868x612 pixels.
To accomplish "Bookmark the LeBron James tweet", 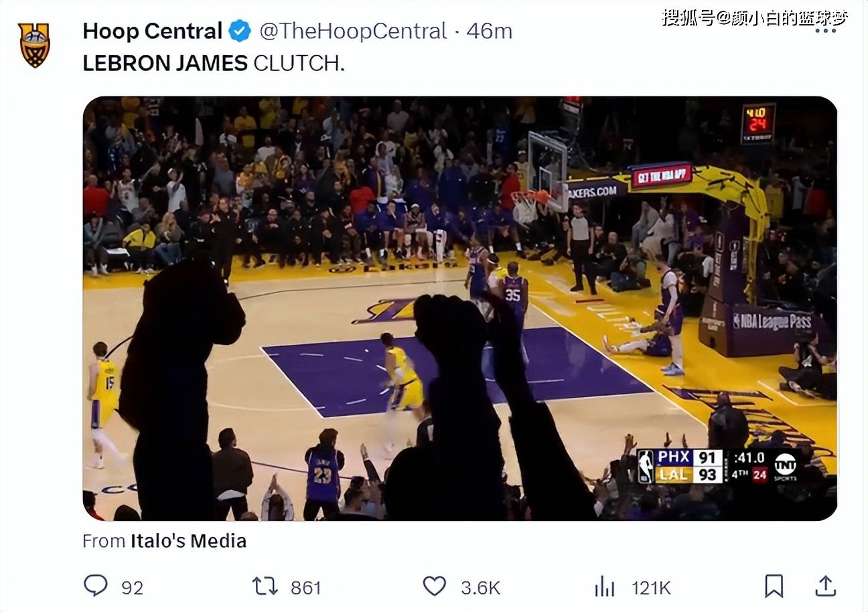I will tap(774, 587).
